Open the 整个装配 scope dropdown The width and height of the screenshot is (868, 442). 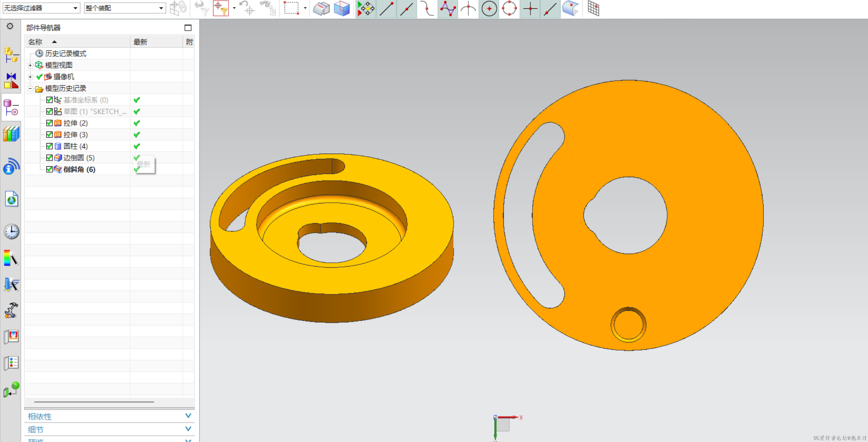pyautogui.click(x=125, y=8)
